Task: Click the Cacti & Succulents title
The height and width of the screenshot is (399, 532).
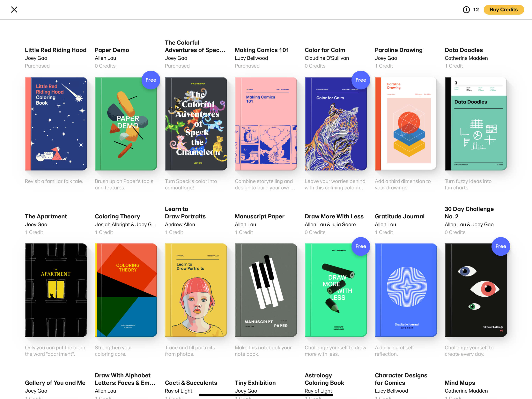Action: [191, 383]
